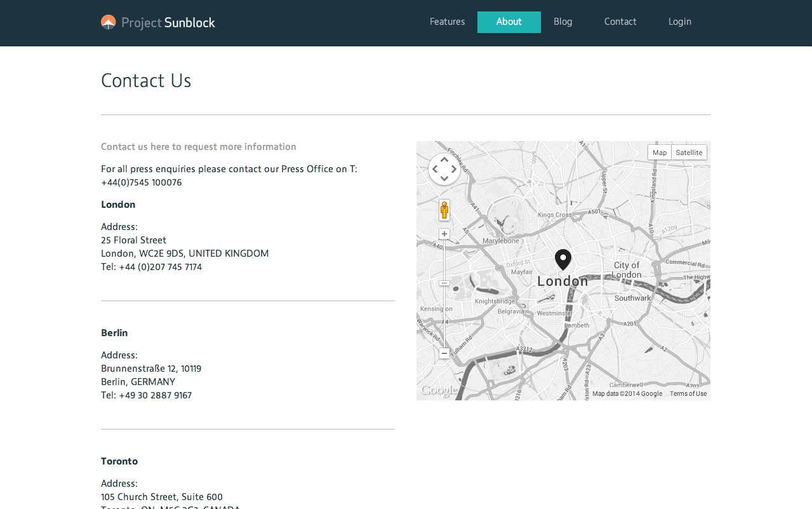812x509 pixels.
Task: Click the 'Brunnenstraße 12, 10119' address line
Action: (151, 369)
